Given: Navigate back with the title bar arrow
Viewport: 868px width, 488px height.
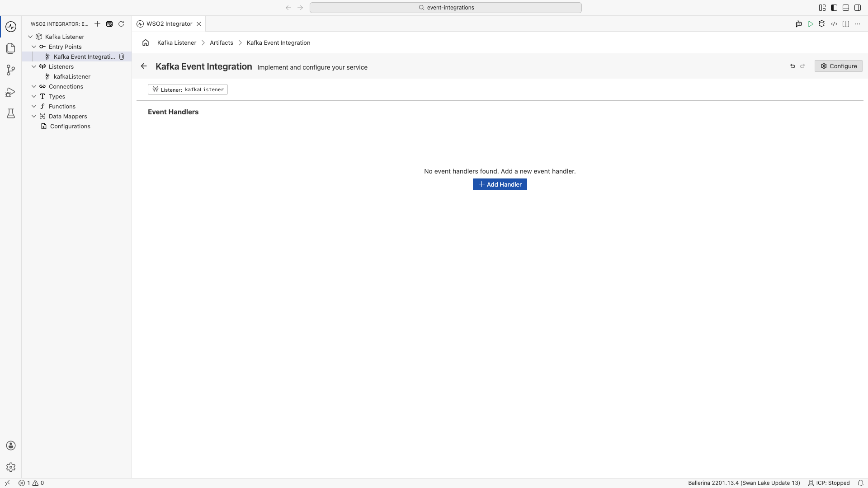Looking at the screenshot, I should tap(288, 8).
